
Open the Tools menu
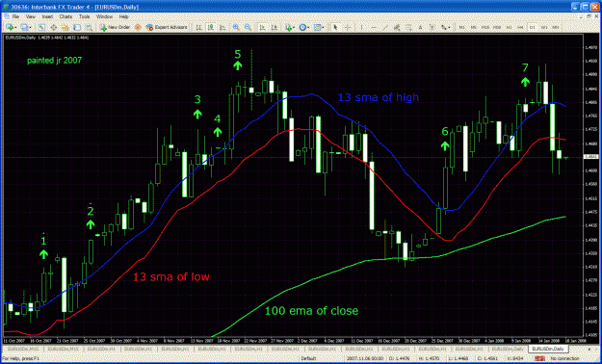[84, 17]
